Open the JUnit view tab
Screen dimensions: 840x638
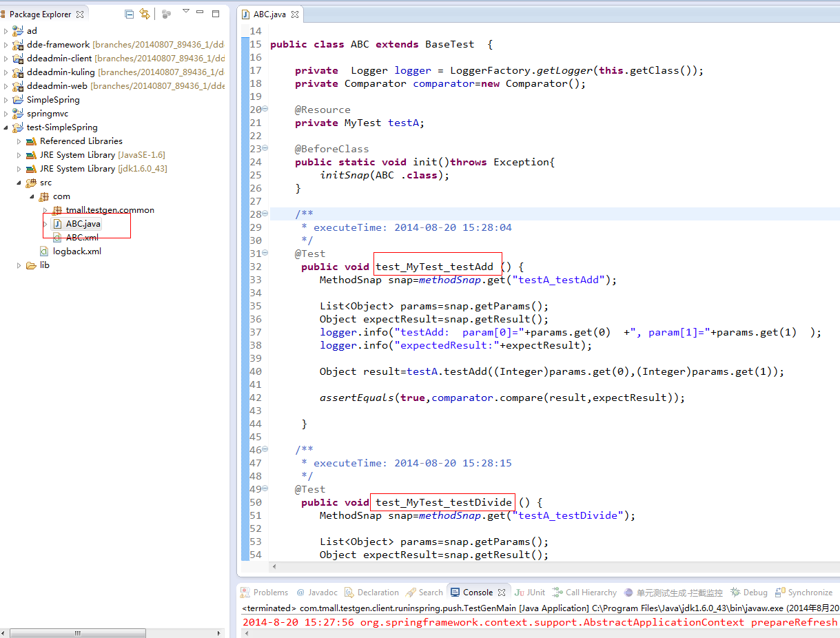(530, 593)
